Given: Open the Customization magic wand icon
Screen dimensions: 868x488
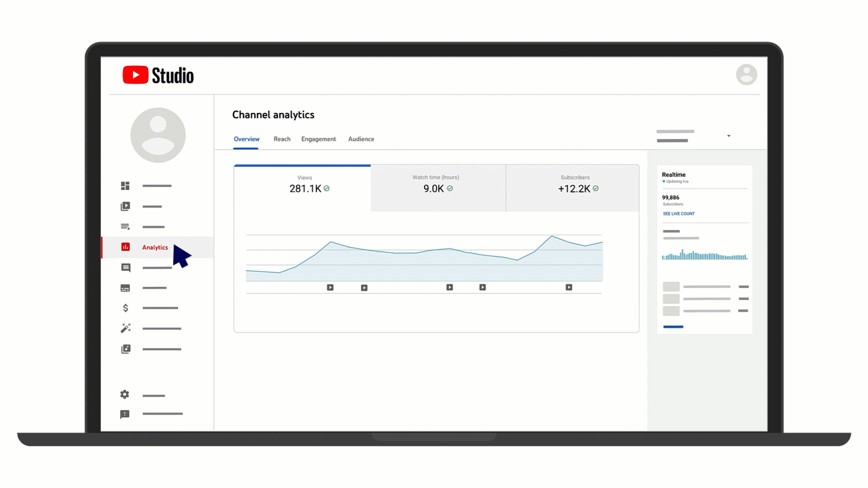Looking at the screenshot, I should tap(125, 328).
